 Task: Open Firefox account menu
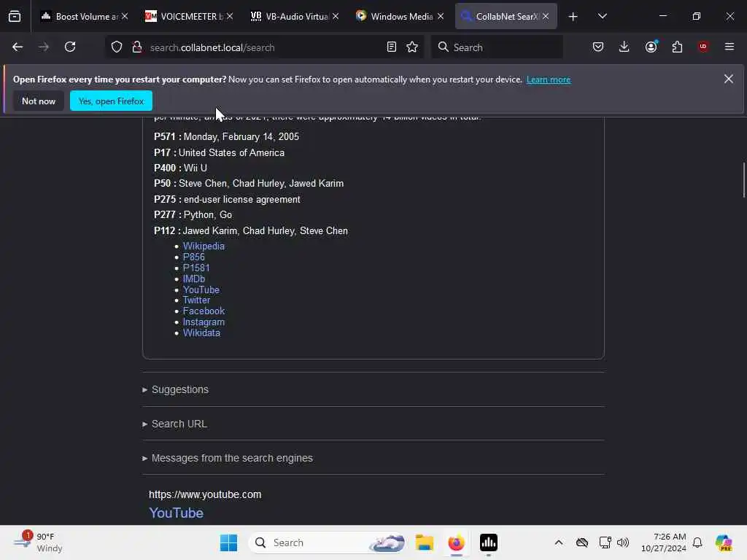coord(651,47)
